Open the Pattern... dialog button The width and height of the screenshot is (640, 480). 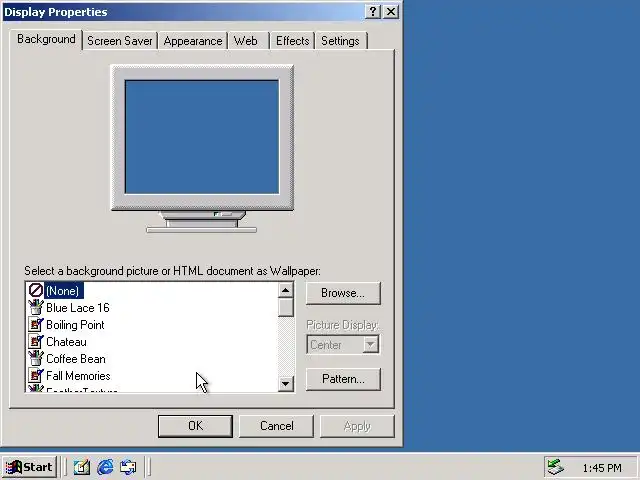point(343,379)
